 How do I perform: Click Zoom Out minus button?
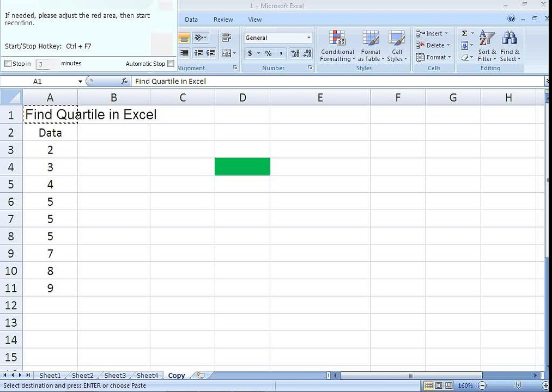click(x=483, y=385)
